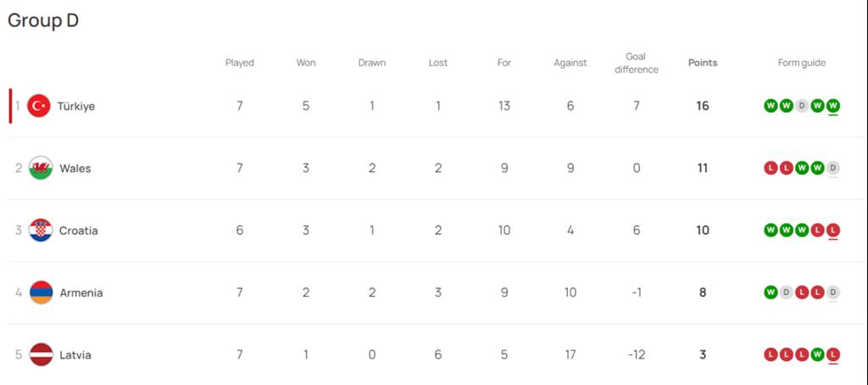
Task: Click the Points column header
Action: tap(703, 63)
